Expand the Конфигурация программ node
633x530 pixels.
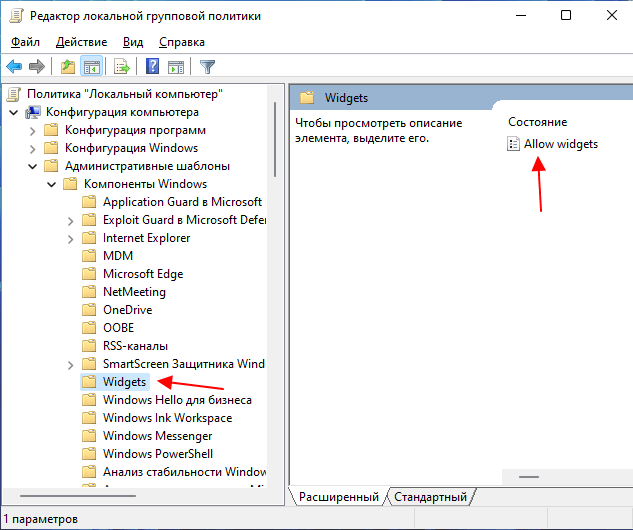(x=33, y=131)
